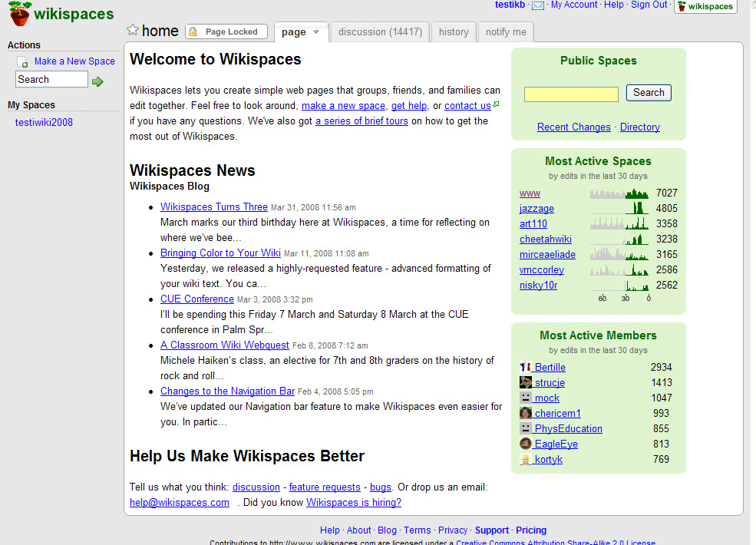Open the art110 space link

(533, 224)
